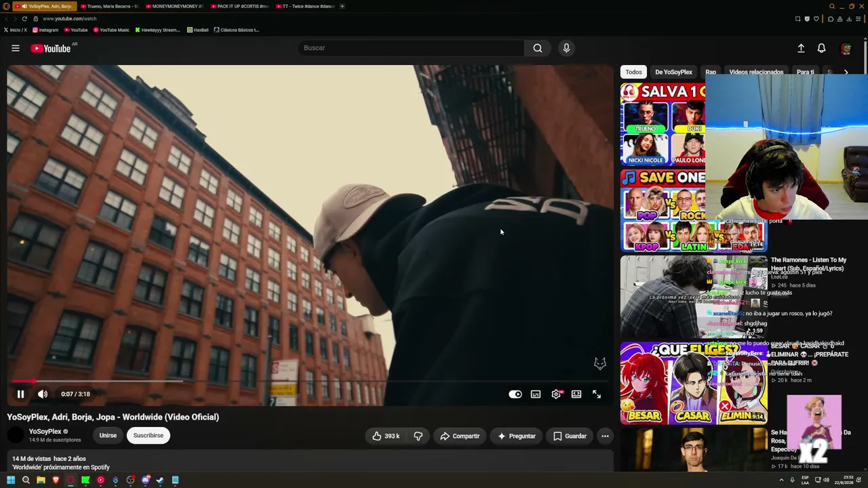
Task: Open a new browser tab
Action: pyautogui.click(x=342, y=6)
